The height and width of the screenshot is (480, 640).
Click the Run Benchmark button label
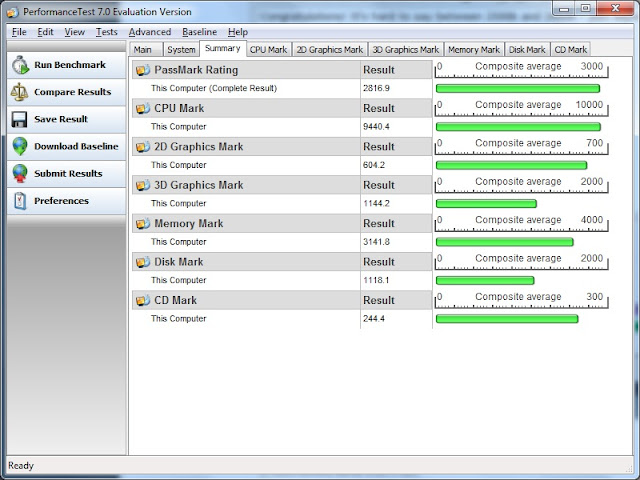tap(70, 65)
